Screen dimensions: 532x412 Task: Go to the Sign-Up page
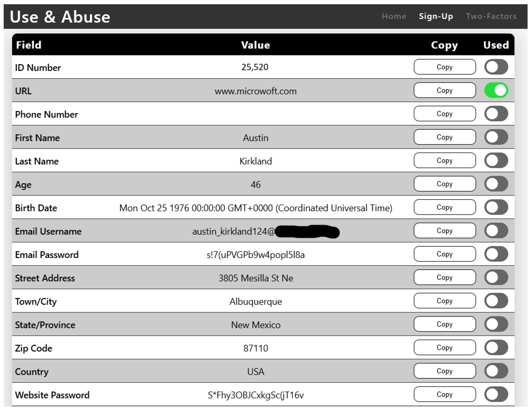435,16
